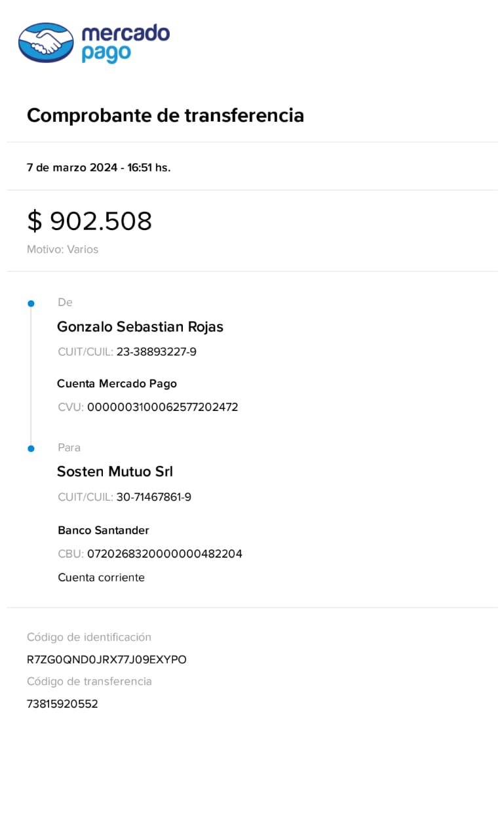Click the Banco Santander label
This screenshot has width=504, height=839.
pos(104,530)
